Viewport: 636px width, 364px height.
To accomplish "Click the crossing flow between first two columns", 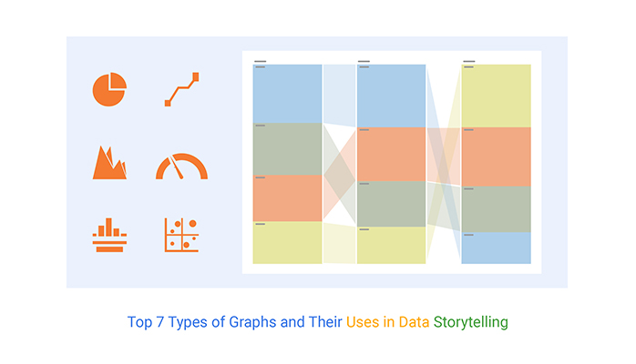I will [340, 175].
